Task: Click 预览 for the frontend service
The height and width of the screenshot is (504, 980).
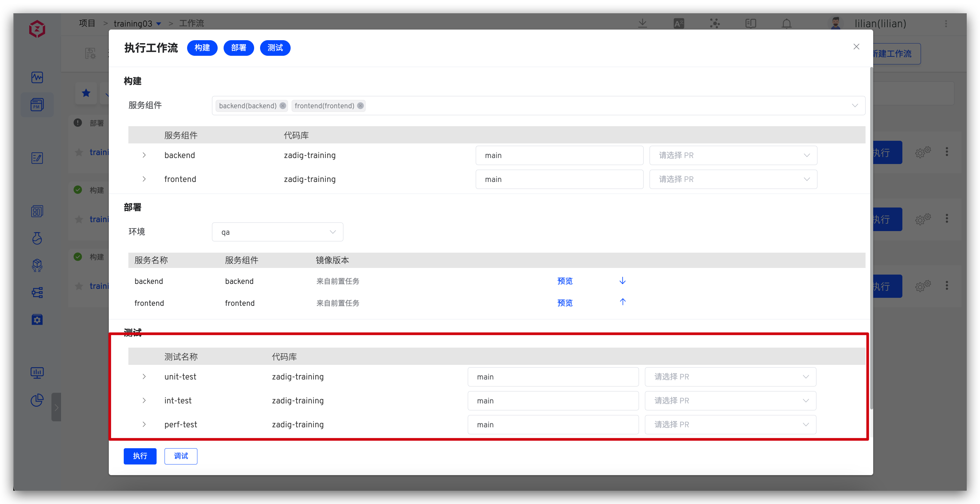Action: pyautogui.click(x=565, y=303)
